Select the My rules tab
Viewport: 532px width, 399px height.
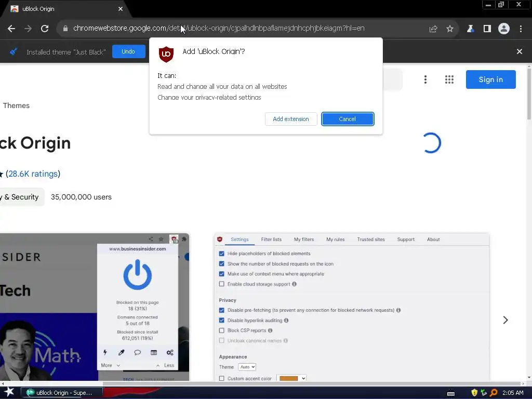335,239
